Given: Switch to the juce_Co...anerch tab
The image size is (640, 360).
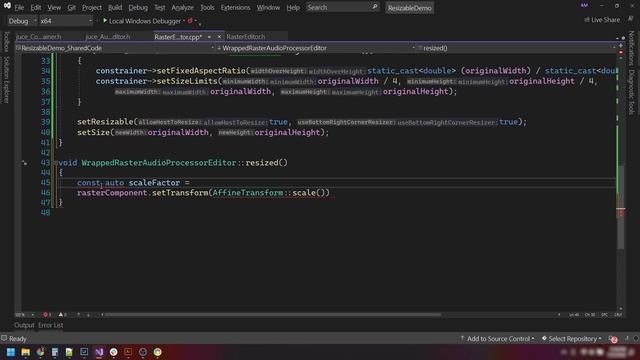Looking at the screenshot, I should click(x=38, y=37).
